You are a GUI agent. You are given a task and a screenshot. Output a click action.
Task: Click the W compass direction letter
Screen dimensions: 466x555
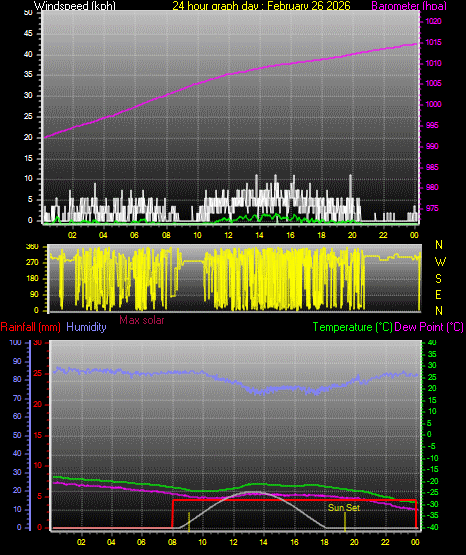point(440,262)
